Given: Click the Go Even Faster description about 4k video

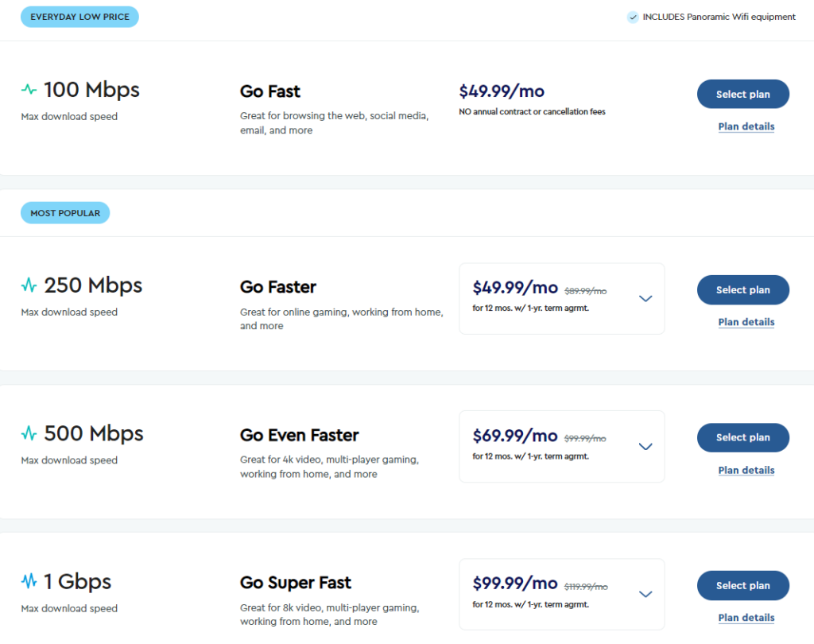Looking at the screenshot, I should [x=329, y=467].
